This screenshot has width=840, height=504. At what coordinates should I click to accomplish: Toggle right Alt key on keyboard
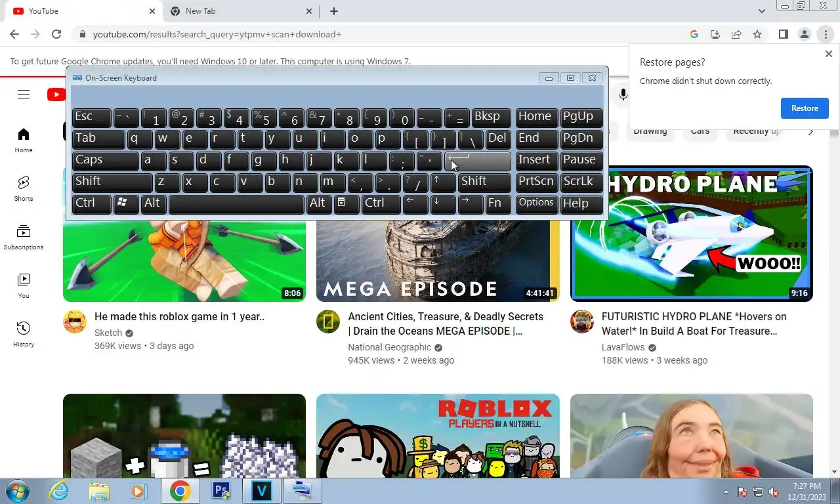click(x=318, y=204)
